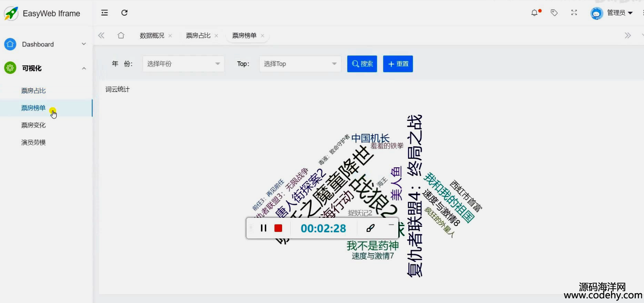Screen dimensions: 644x303
Task: Switch to the 票房占比 tab
Action: [x=198, y=36]
